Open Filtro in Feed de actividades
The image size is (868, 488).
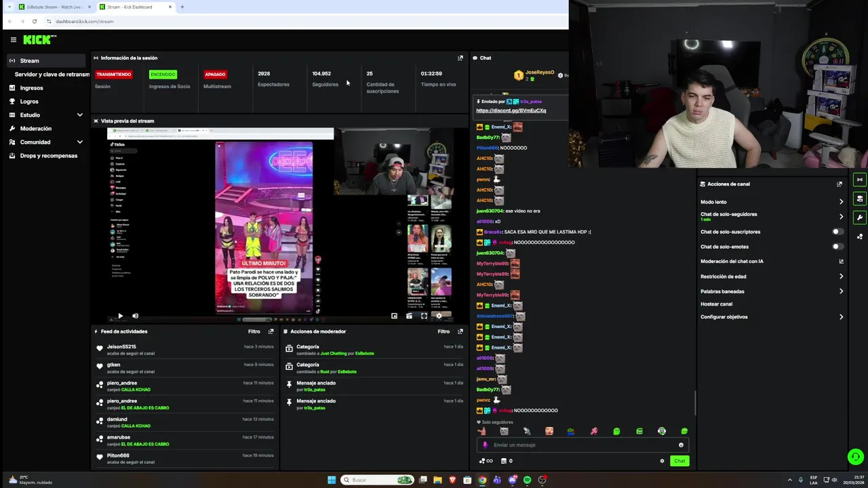pos(254,331)
